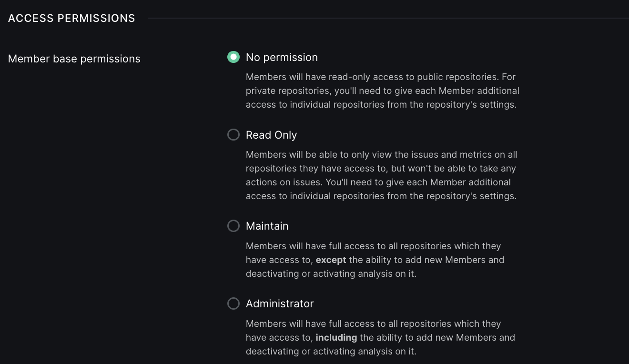Switch member base permission to Maintain
This screenshot has width=629, height=364.
[233, 226]
